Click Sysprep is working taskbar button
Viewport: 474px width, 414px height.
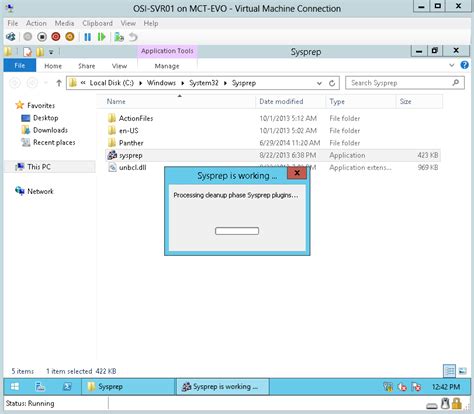pyautogui.click(x=223, y=387)
